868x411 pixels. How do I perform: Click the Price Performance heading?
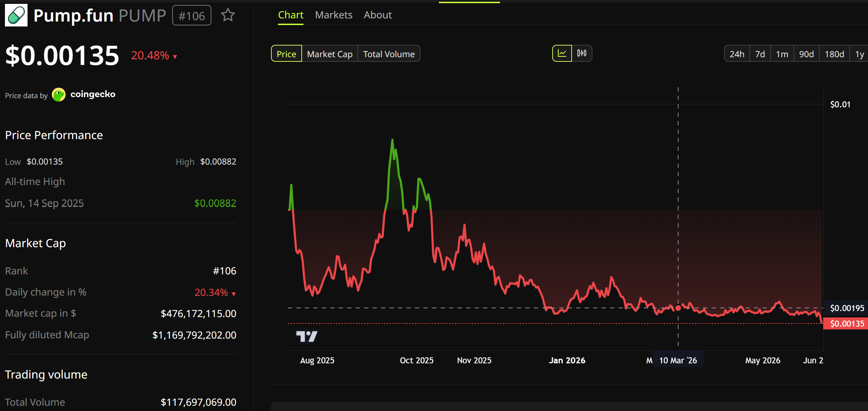point(54,135)
